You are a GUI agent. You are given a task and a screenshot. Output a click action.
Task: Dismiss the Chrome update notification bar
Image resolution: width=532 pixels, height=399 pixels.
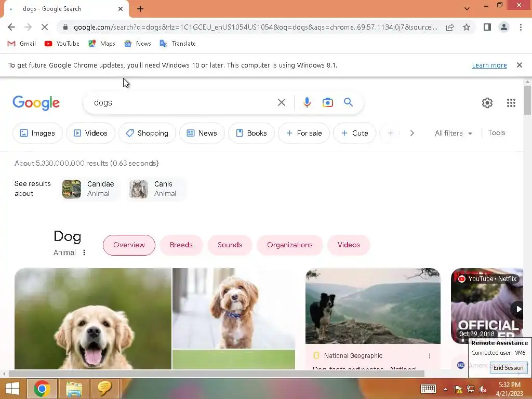(x=520, y=65)
